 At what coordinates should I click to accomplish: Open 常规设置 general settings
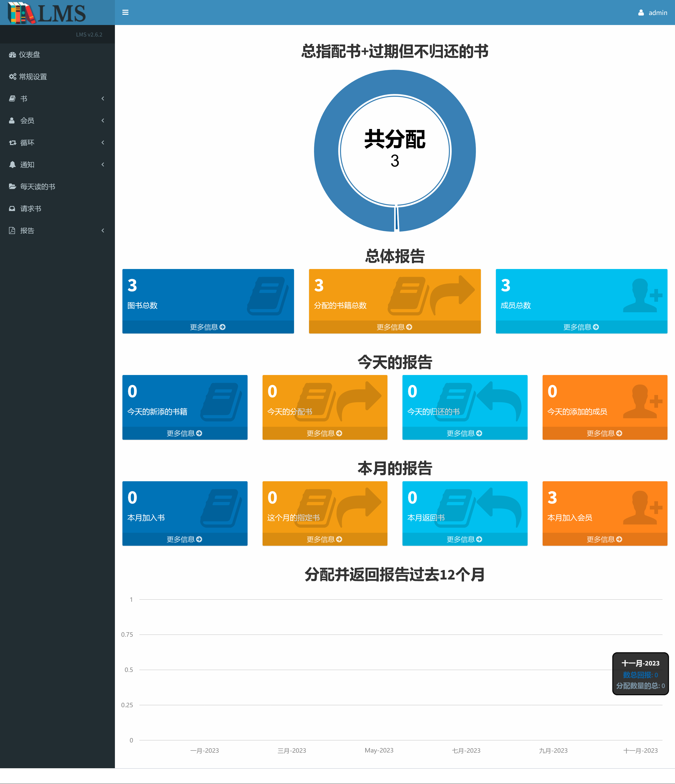coord(32,76)
